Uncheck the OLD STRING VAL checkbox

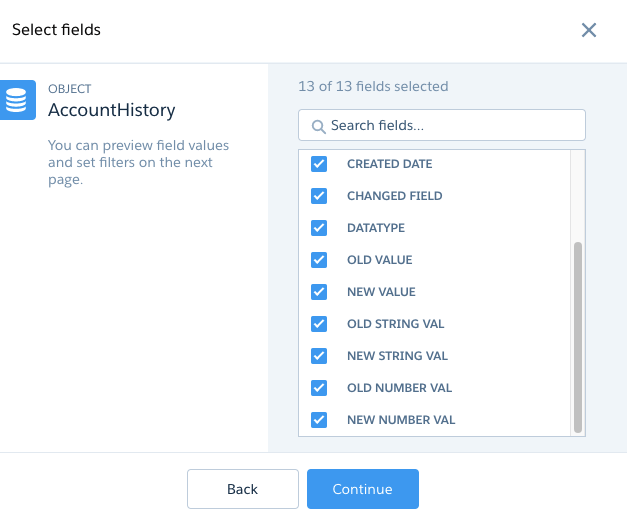[x=319, y=324]
